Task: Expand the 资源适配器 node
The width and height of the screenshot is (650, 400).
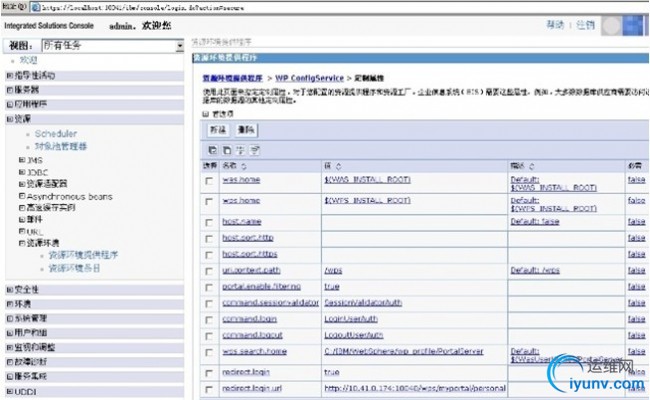Action: pos(22,184)
